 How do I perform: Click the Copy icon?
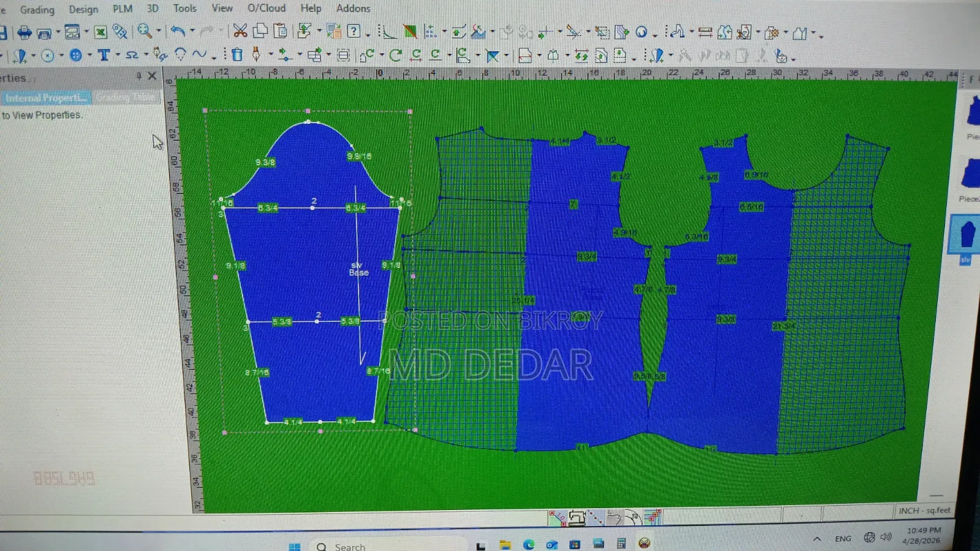click(x=260, y=31)
